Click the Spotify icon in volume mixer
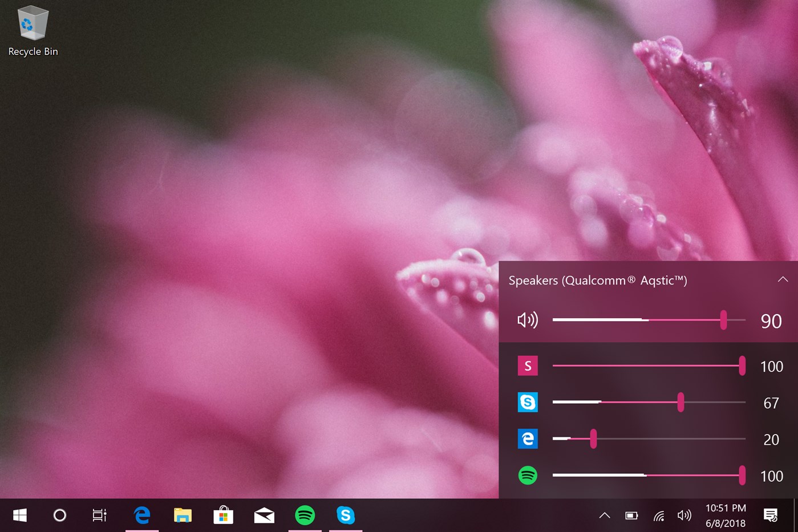Viewport: 798px width, 532px height. click(528, 476)
